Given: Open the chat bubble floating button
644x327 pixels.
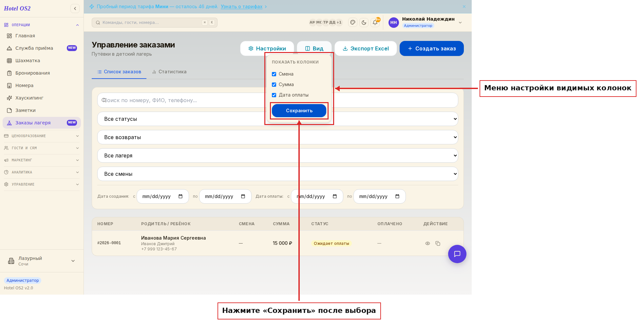Looking at the screenshot, I should pyautogui.click(x=457, y=254).
